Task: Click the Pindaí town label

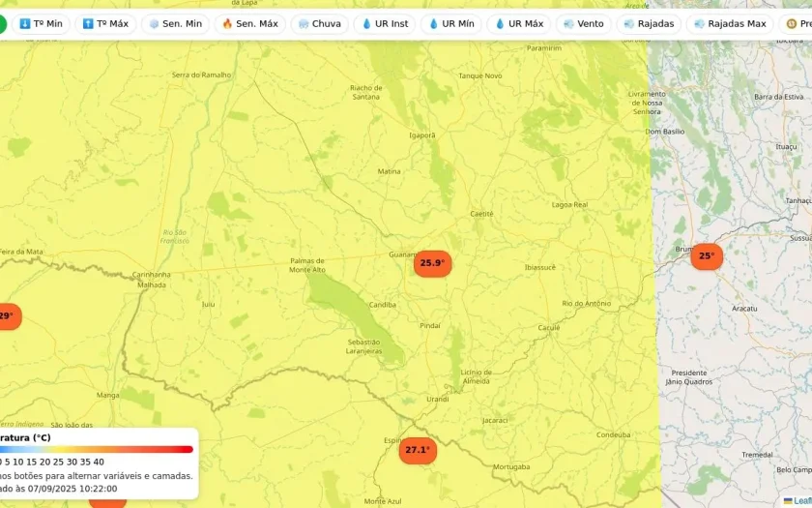Action: 430,325
